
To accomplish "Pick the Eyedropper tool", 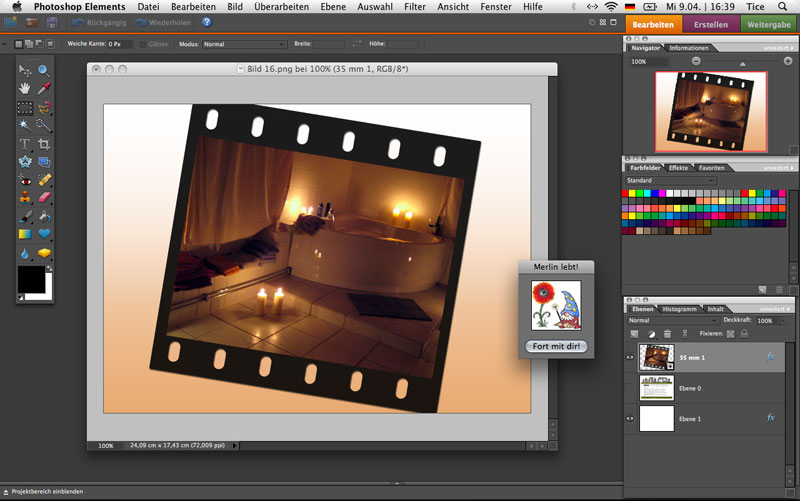I will click(x=44, y=89).
